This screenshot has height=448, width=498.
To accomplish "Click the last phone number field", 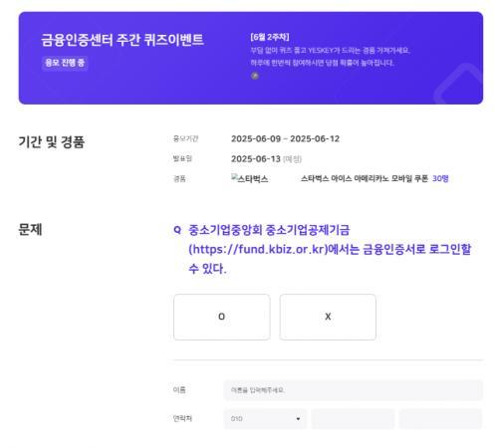I will pos(440,419).
